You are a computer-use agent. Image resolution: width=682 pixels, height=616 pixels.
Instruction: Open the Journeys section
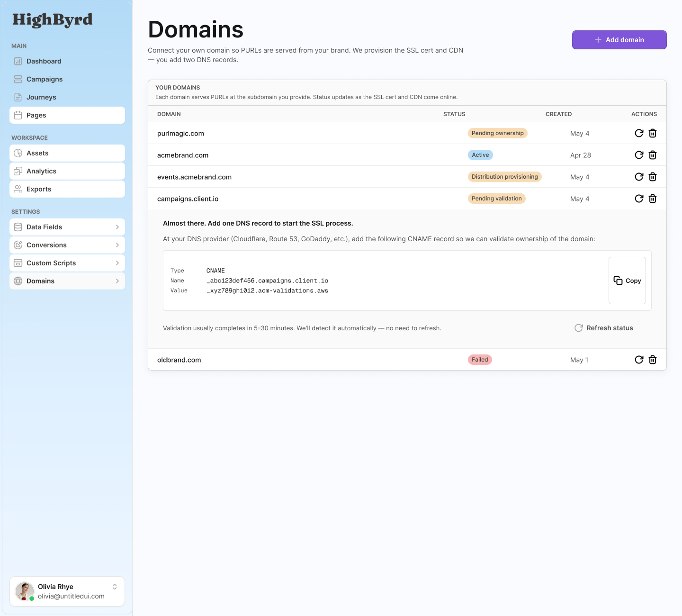click(67, 97)
